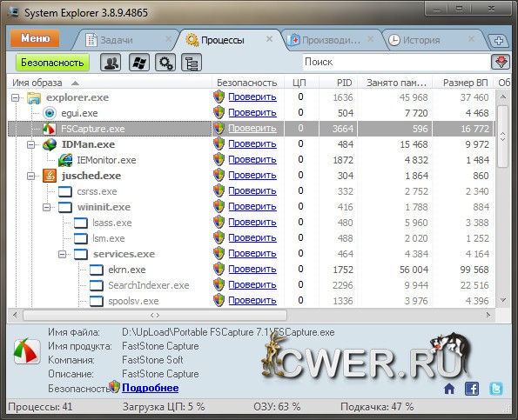Click the IDMan.exe globe icon

pos(50,144)
